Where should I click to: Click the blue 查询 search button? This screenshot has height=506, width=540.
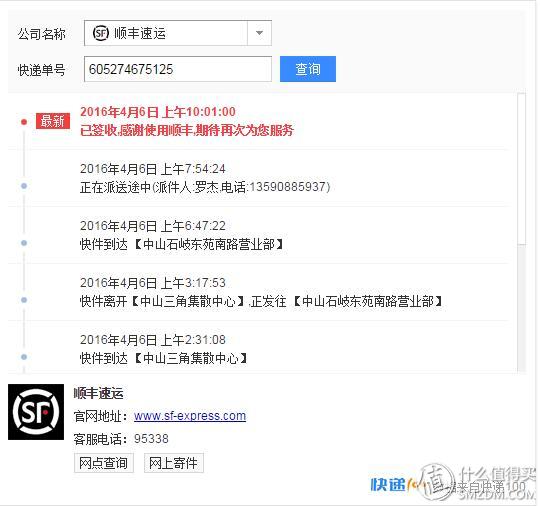[x=308, y=69]
